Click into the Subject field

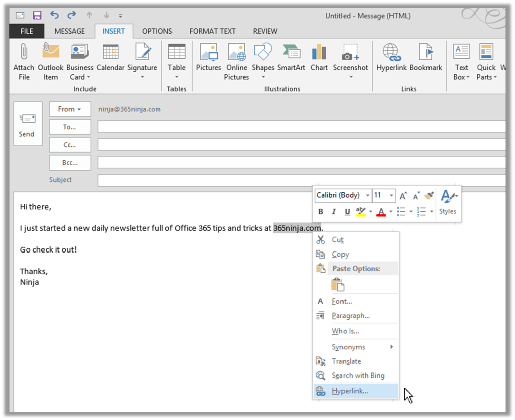coord(302,180)
